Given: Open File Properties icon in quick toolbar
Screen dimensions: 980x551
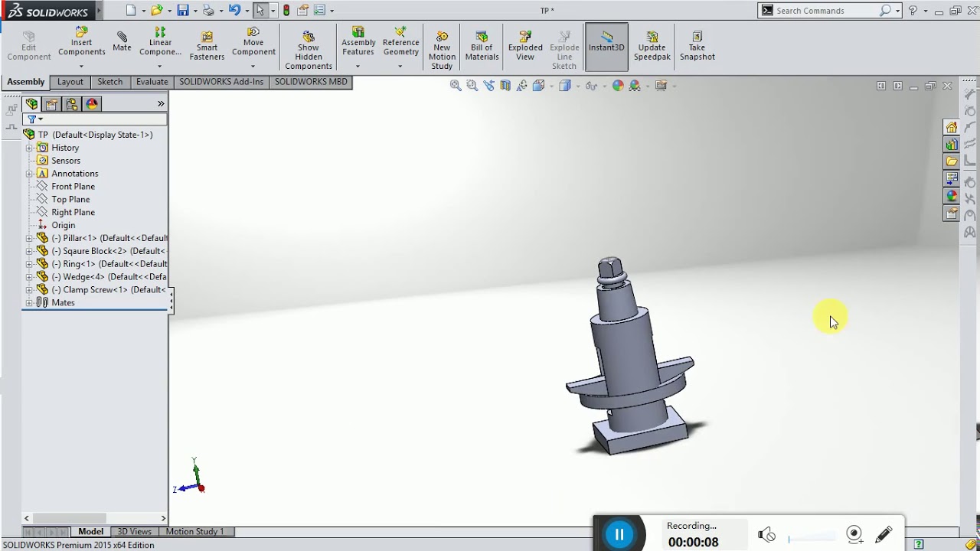Looking at the screenshot, I should (303, 10).
